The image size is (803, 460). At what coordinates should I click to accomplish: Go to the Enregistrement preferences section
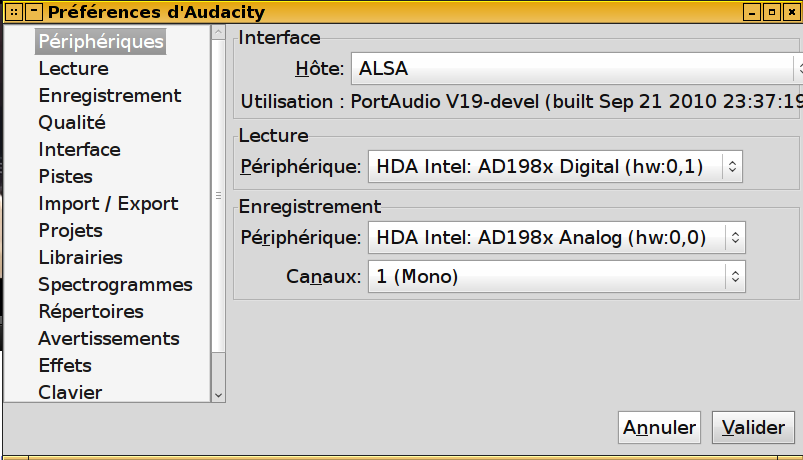pos(110,96)
